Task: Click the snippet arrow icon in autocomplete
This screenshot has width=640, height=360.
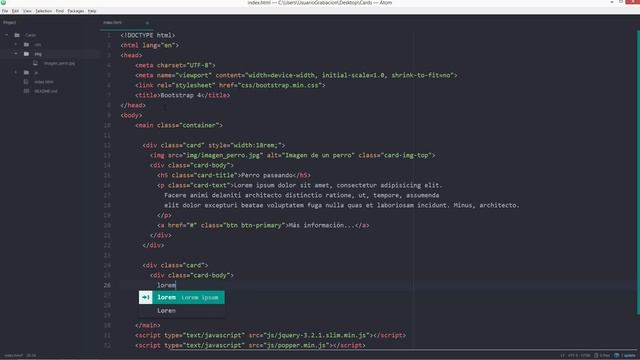Action: (146, 297)
